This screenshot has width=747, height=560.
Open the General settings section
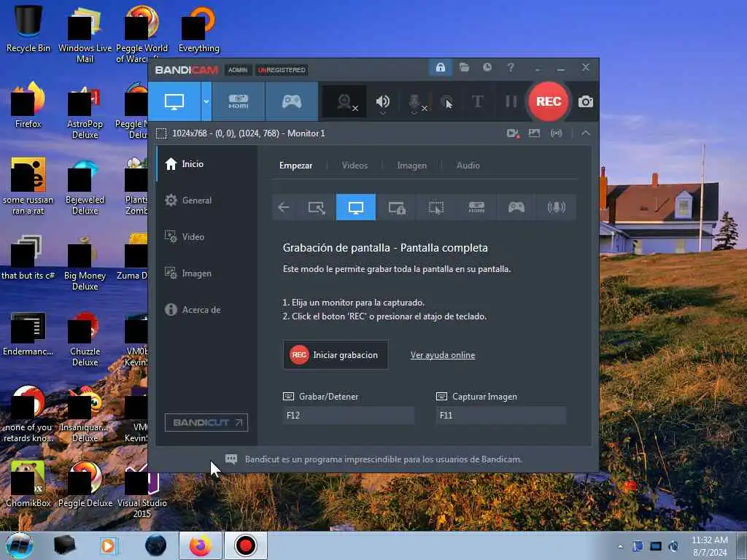click(206, 201)
